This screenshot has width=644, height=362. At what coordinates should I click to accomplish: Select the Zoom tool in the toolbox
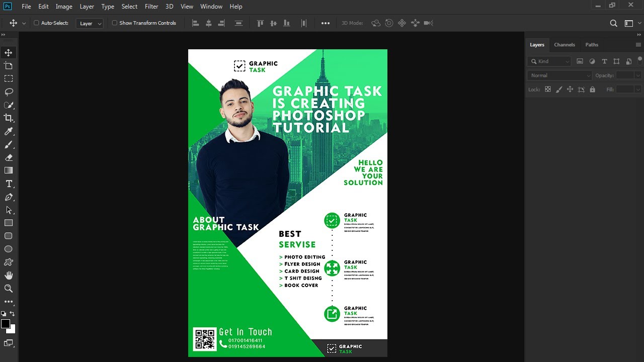pos(9,289)
